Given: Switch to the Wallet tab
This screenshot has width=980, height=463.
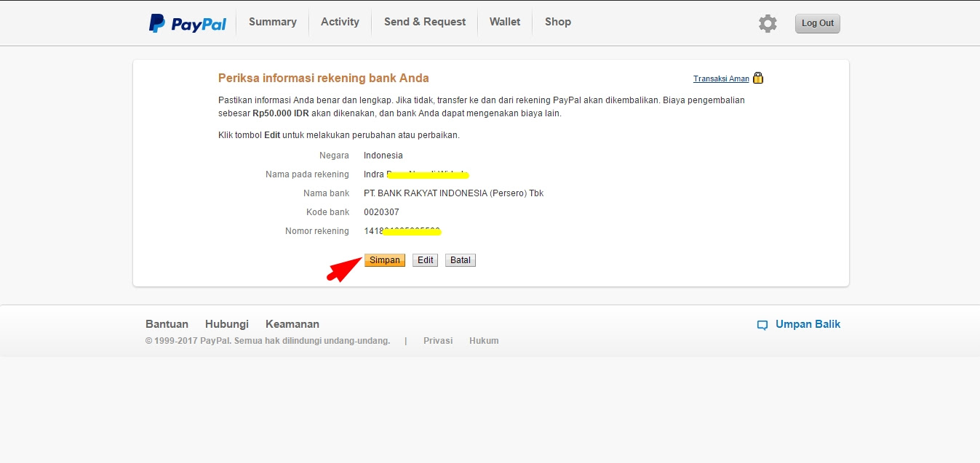Looking at the screenshot, I should click(x=505, y=22).
